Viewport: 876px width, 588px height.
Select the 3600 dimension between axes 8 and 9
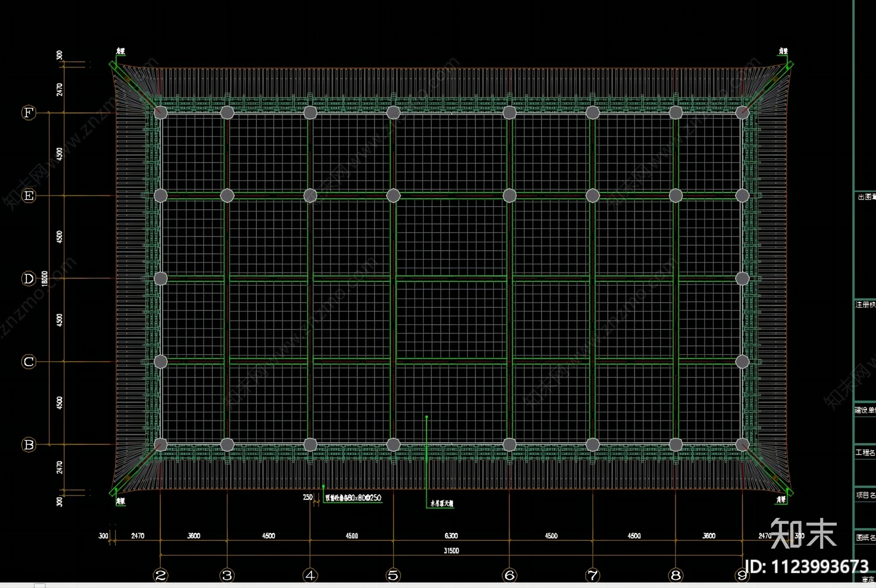[x=709, y=536]
